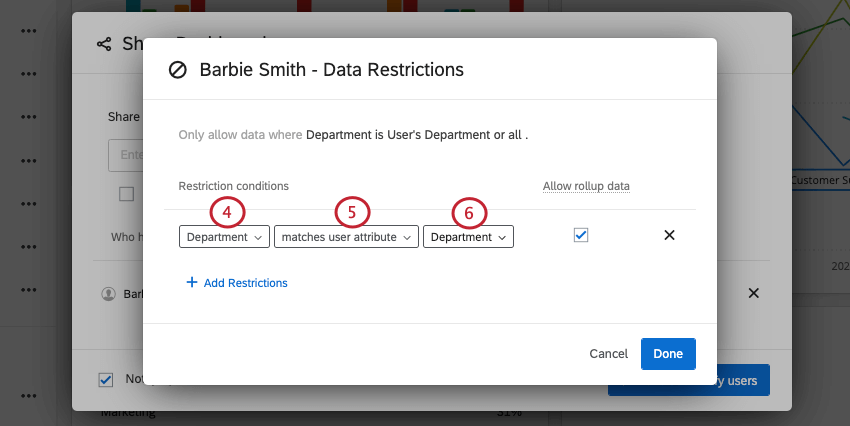Image resolution: width=850 pixels, height=426 pixels.
Task: Uncheck the Allow rollup data checkbox
Action: pos(581,235)
